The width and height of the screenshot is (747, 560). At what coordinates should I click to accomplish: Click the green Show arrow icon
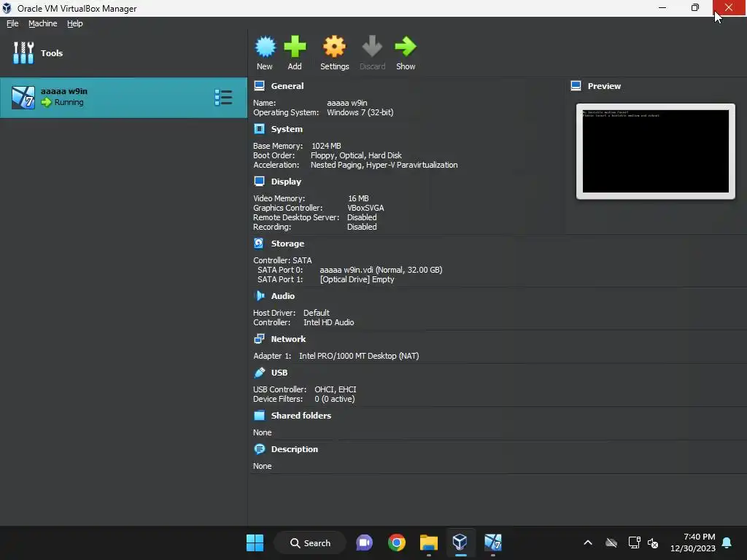(406, 47)
